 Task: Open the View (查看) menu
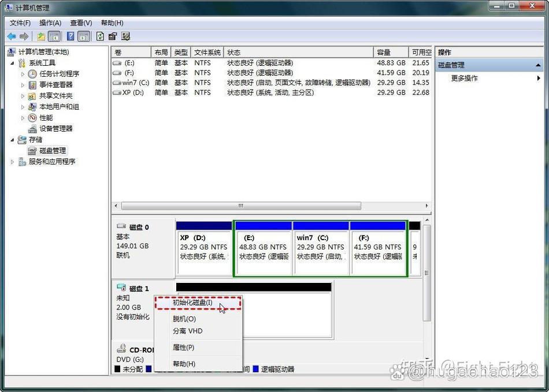[x=81, y=23]
